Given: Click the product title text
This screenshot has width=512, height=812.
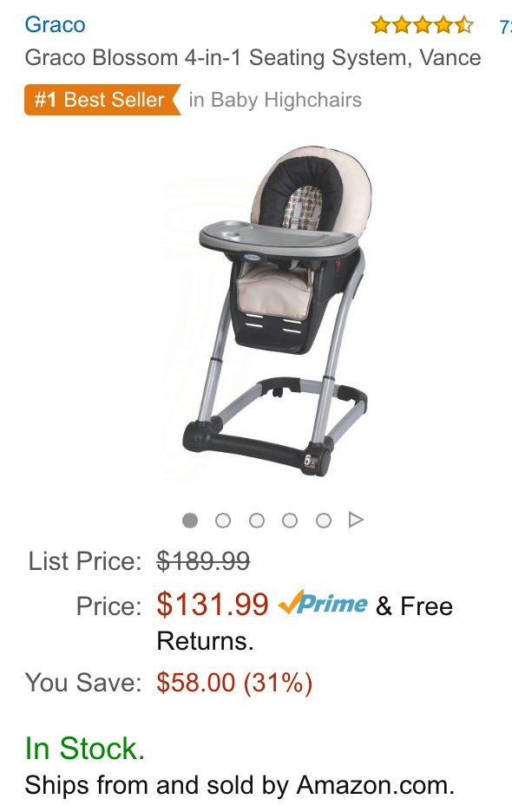Looking at the screenshot, I should click(253, 57).
